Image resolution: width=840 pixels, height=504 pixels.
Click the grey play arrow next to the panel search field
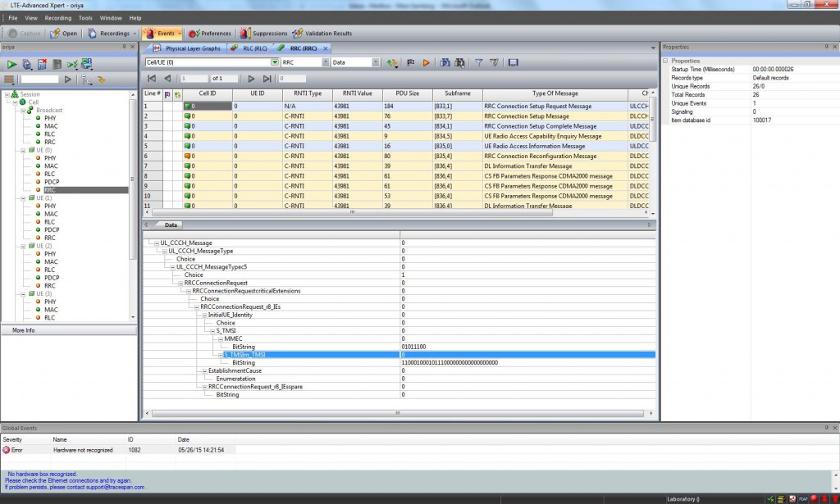coord(67,79)
